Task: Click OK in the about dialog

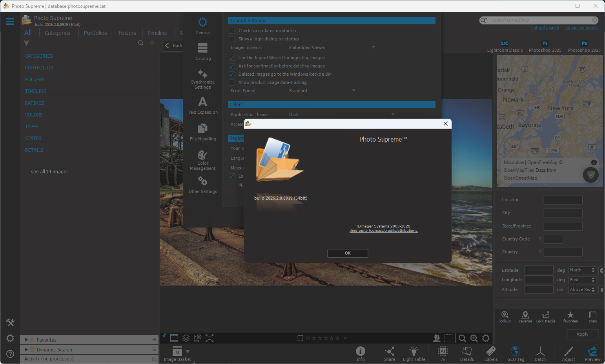Action: (347, 253)
